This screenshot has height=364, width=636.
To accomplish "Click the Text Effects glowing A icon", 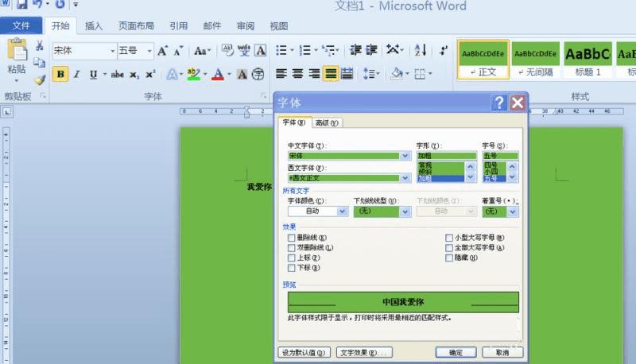I will click(172, 74).
